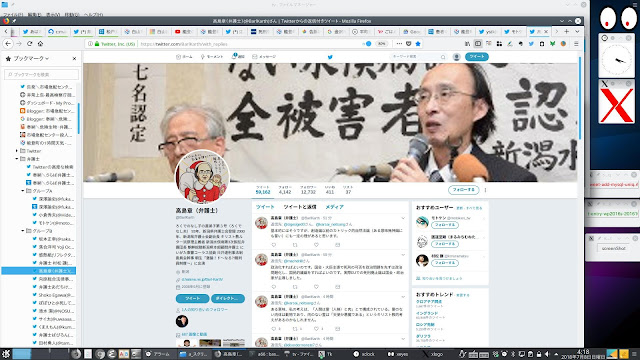Open the Firefox hamburger menu
This screenshot has width=640, height=360.
(576, 44)
